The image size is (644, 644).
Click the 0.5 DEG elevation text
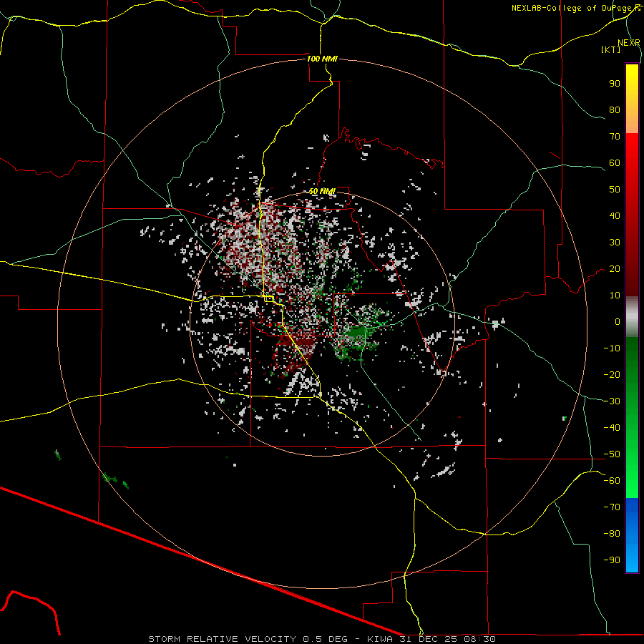[x=326, y=639]
